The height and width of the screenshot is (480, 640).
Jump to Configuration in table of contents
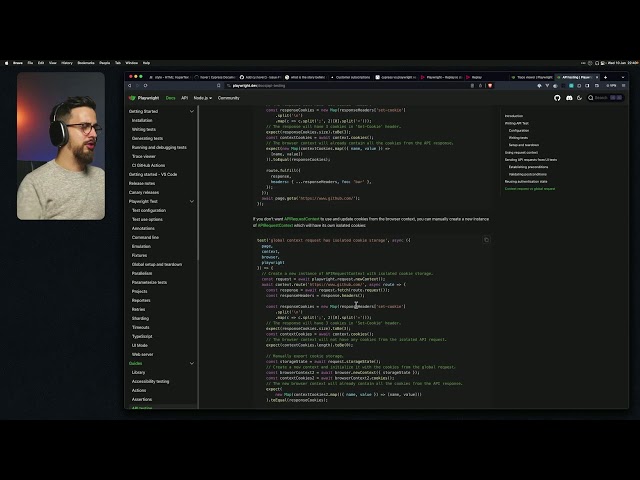(519, 131)
